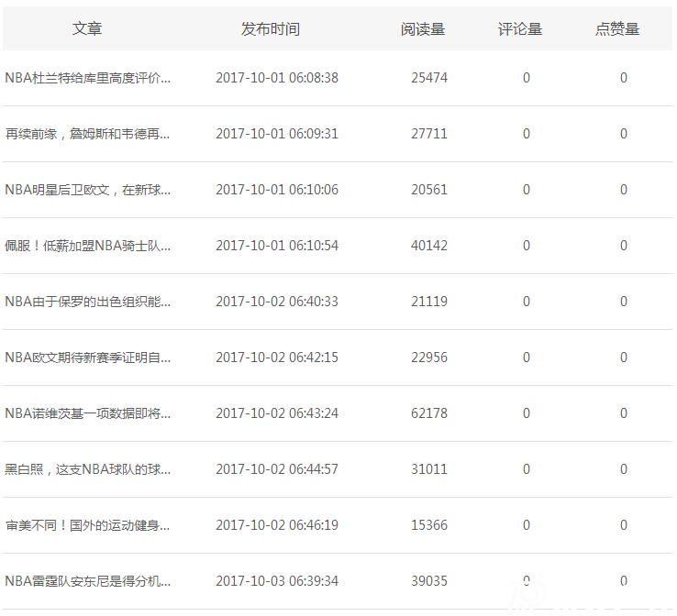Click article '佩服！低薪加盟NBA骑士队...'
The image size is (677, 616).
[88, 246]
